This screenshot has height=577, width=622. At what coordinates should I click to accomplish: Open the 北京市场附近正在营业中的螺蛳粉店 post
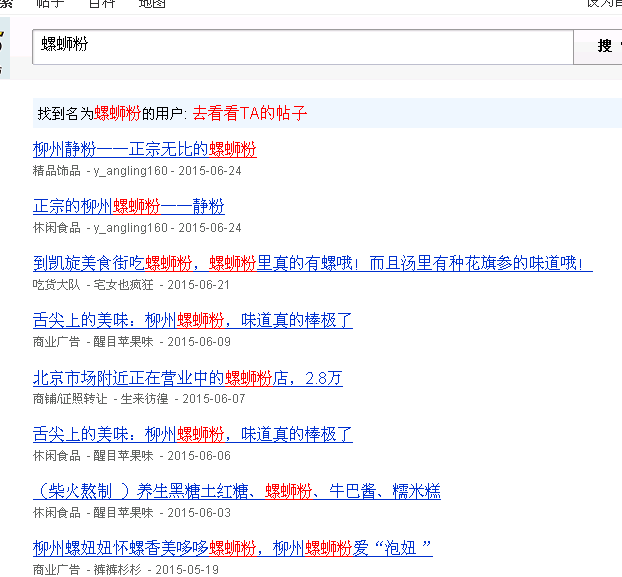click(187, 378)
